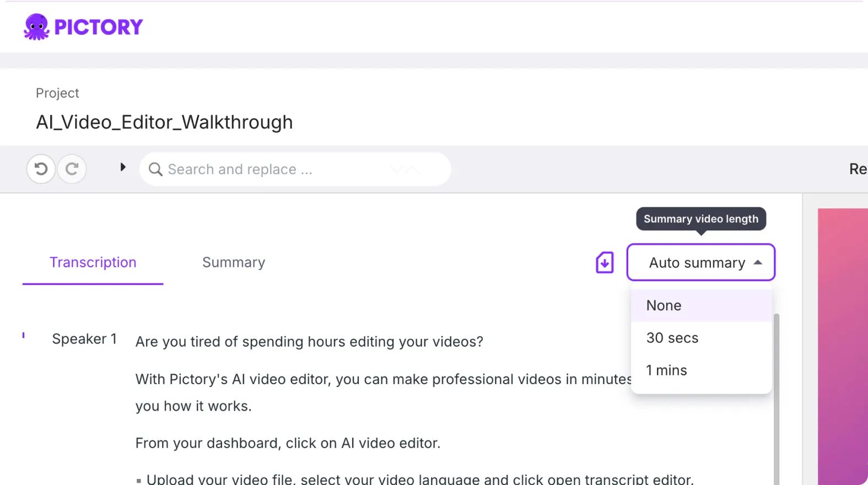This screenshot has height=485, width=868.
Task: Click project name AI_Video_Editor_Walkthrough
Action: click(164, 122)
